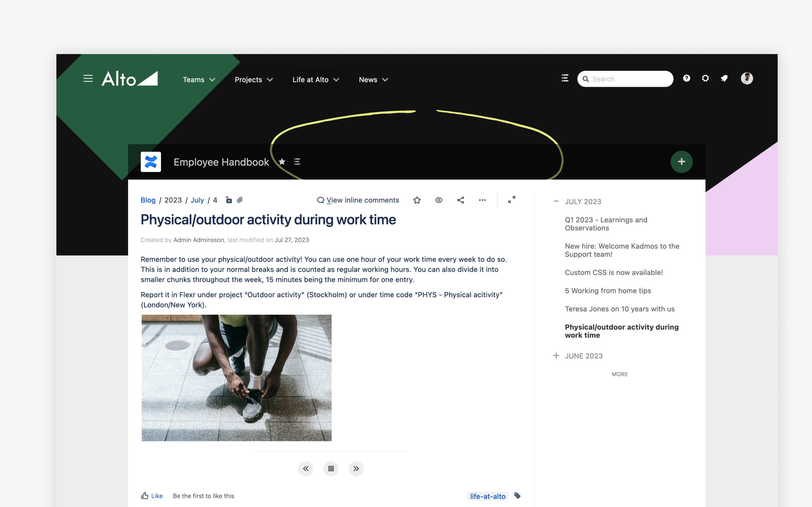Image resolution: width=812 pixels, height=507 pixels.
Task: Open page restrictions with the lock icon
Action: tap(229, 200)
